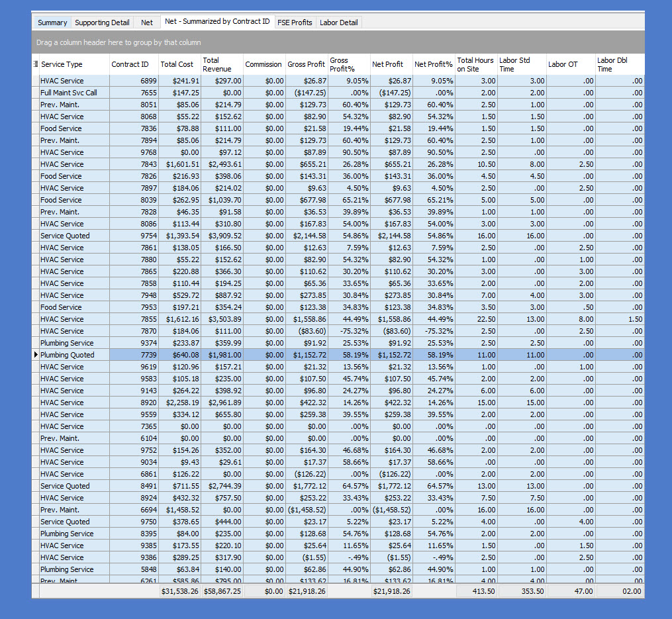The width and height of the screenshot is (672, 619).
Task: Click the Labor OT column header
Action: click(571, 64)
